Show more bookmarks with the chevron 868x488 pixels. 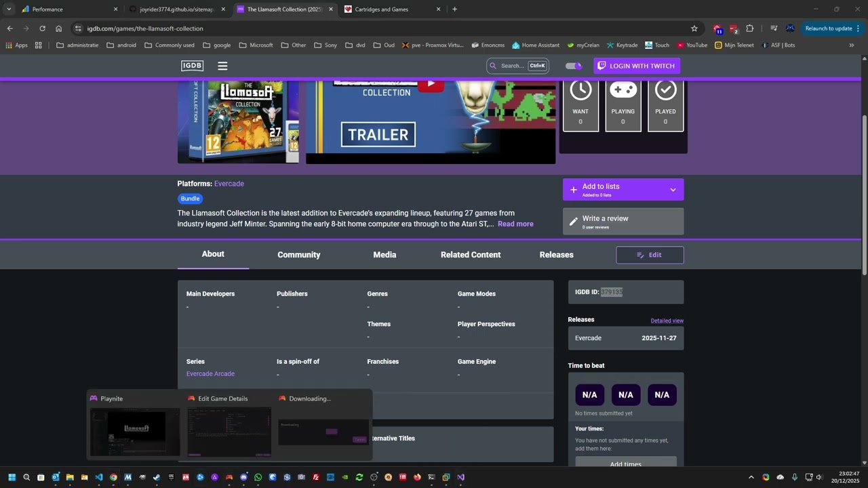click(x=852, y=45)
